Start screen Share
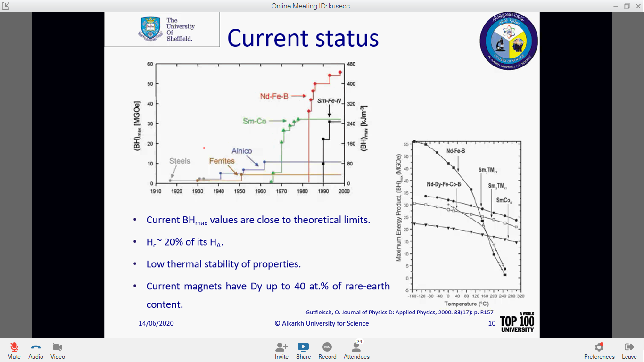This screenshot has height=362, width=644. pos(303,351)
